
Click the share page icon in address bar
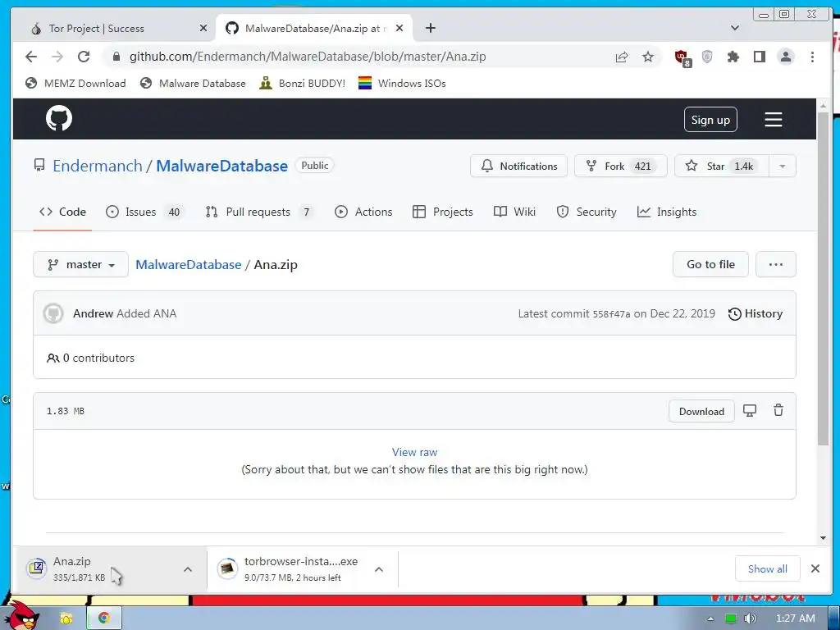click(x=622, y=57)
